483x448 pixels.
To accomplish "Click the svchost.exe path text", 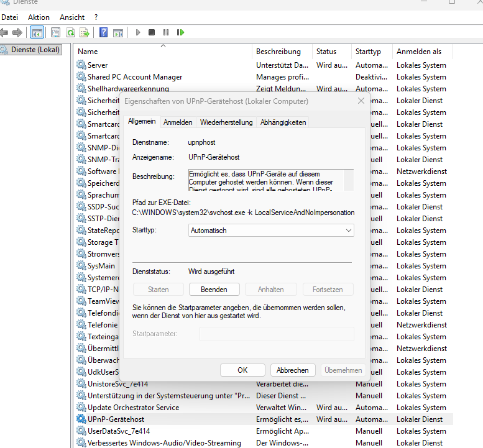I will 243,213.
